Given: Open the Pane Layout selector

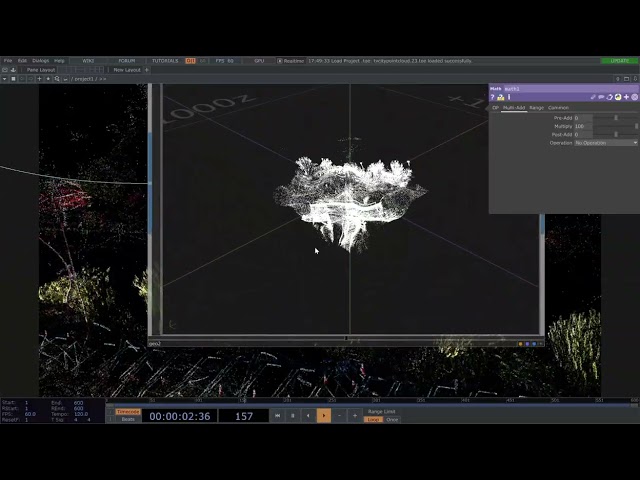Looking at the screenshot, I should [41, 70].
